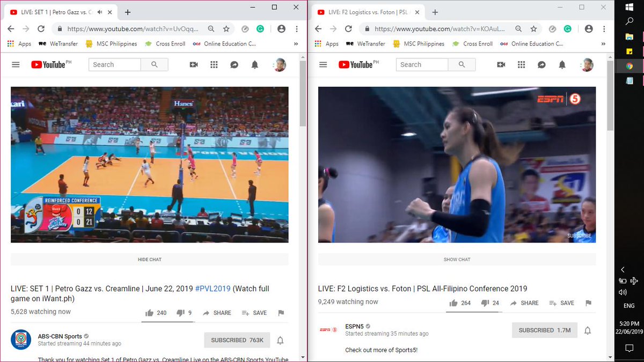This screenshot has width=644, height=362.
Task: Open messages icon in right YouTube header
Action: (541, 64)
